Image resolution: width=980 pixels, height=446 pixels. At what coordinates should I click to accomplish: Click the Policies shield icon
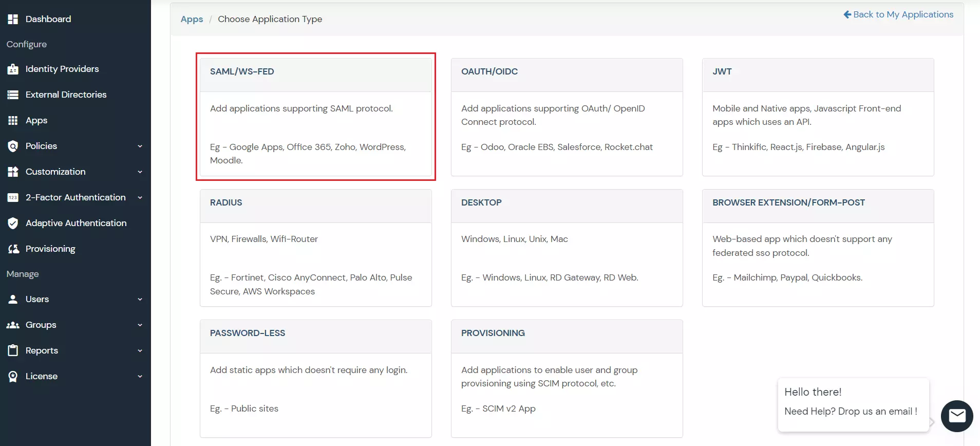click(13, 146)
